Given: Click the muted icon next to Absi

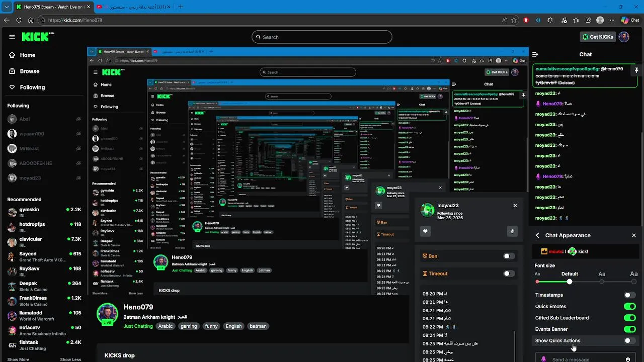Looking at the screenshot, I should pyautogui.click(x=78, y=119).
